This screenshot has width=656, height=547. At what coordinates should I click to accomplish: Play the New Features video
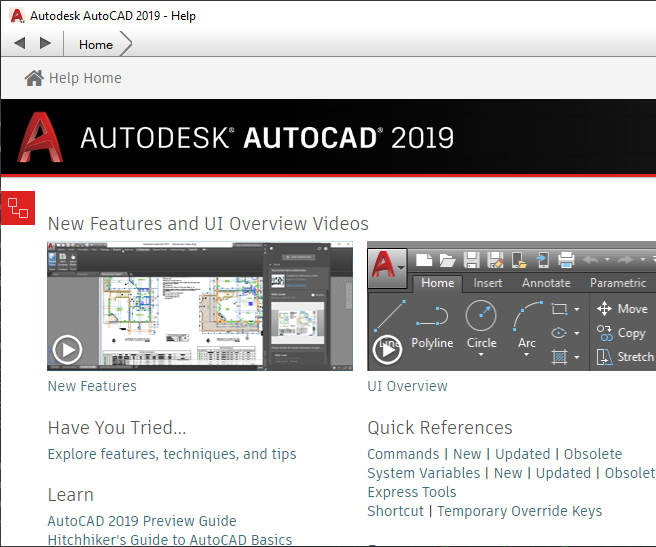67,349
